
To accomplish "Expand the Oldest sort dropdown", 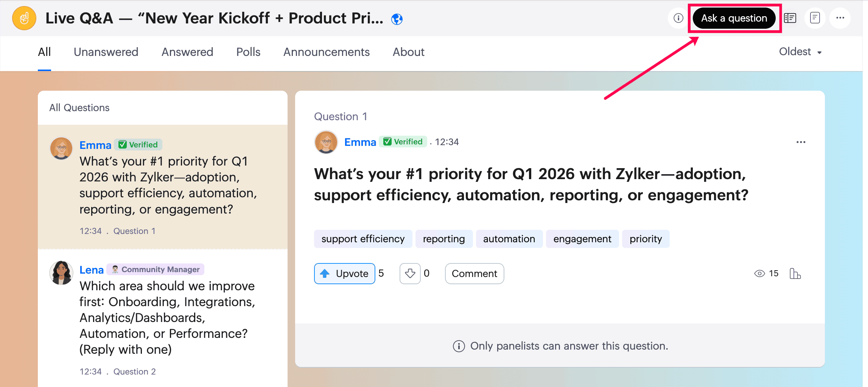I will pyautogui.click(x=800, y=52).
